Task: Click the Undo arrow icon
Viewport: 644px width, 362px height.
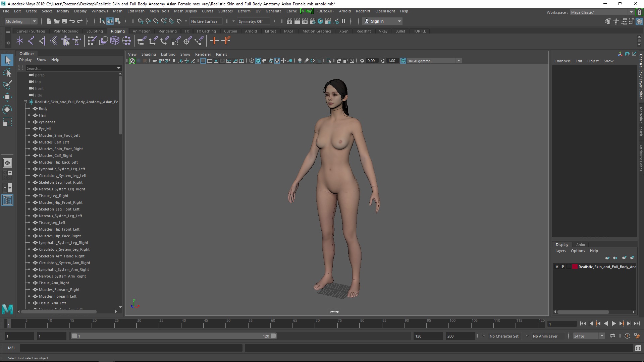Action: tap(72, 21)
